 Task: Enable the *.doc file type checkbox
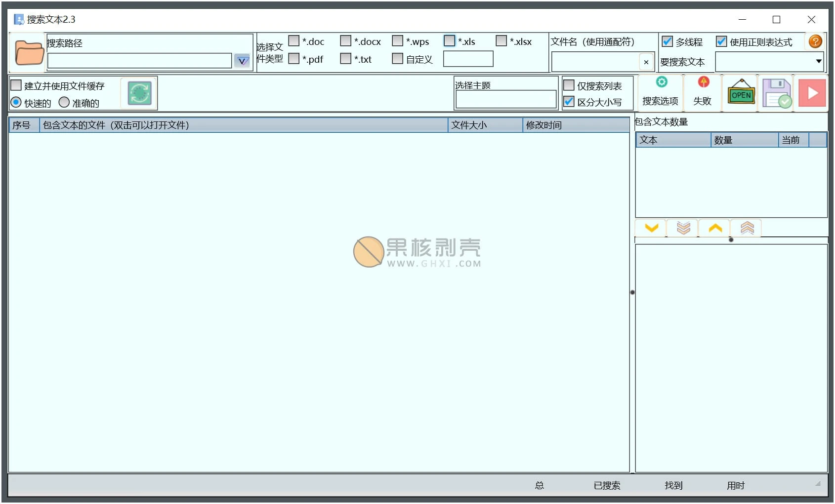click(x=294, y=40)
